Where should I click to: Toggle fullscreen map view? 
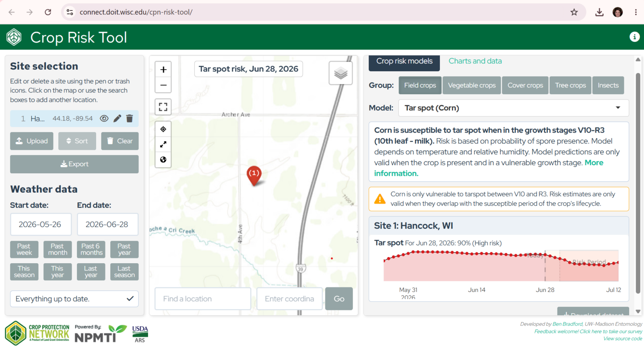click(163, 107)
